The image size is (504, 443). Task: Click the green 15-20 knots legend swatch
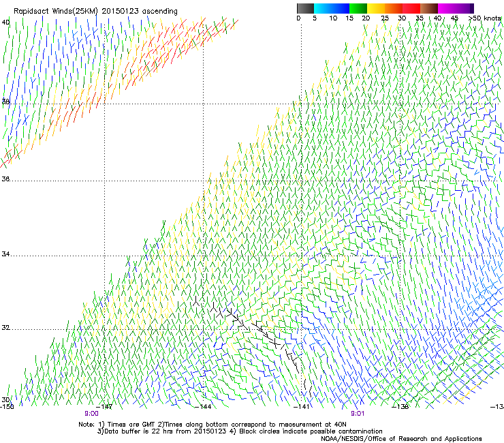click(x=358, y=8)
